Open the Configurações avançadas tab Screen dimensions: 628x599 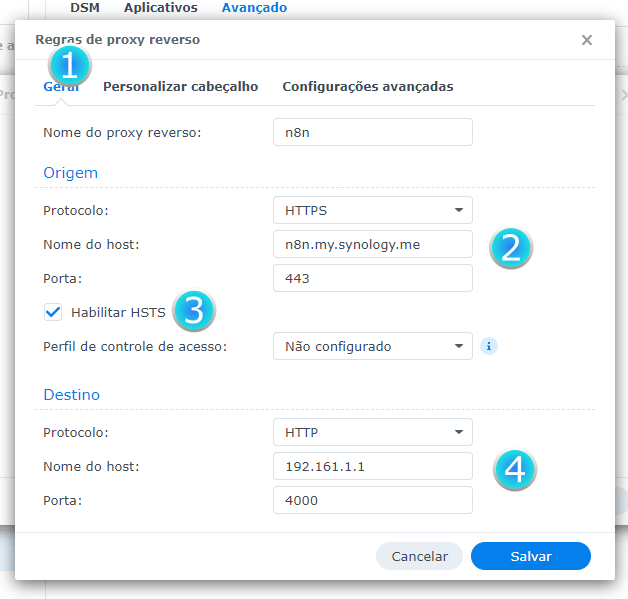tap(367, 87)
